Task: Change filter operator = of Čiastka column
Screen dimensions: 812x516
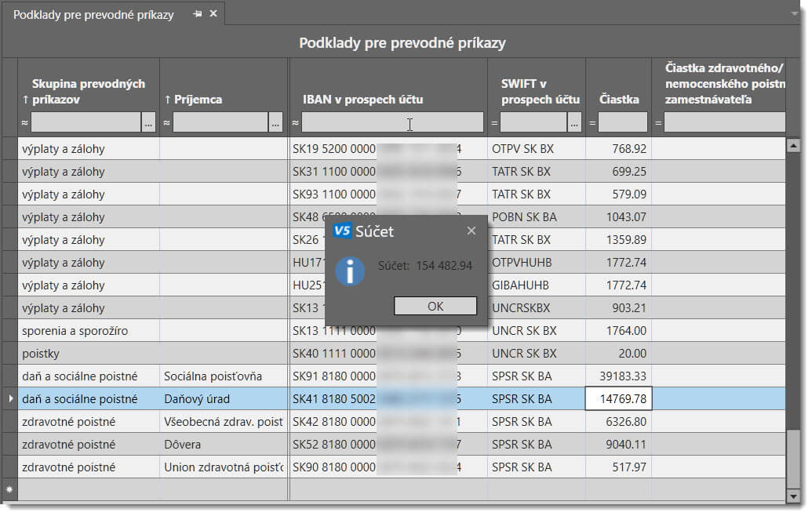Action: point(592,123)
